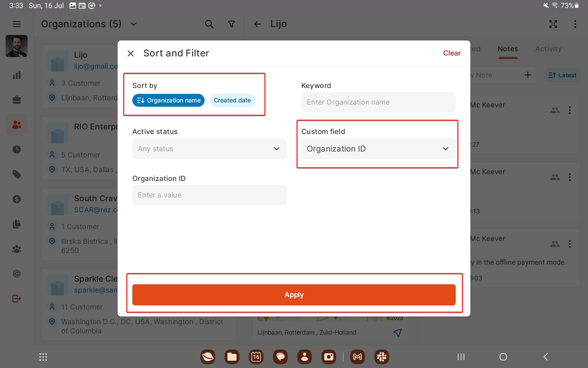Expand the Organizations list chevron
This screenshot has width=588, height=368.
(x=134, y=24)
